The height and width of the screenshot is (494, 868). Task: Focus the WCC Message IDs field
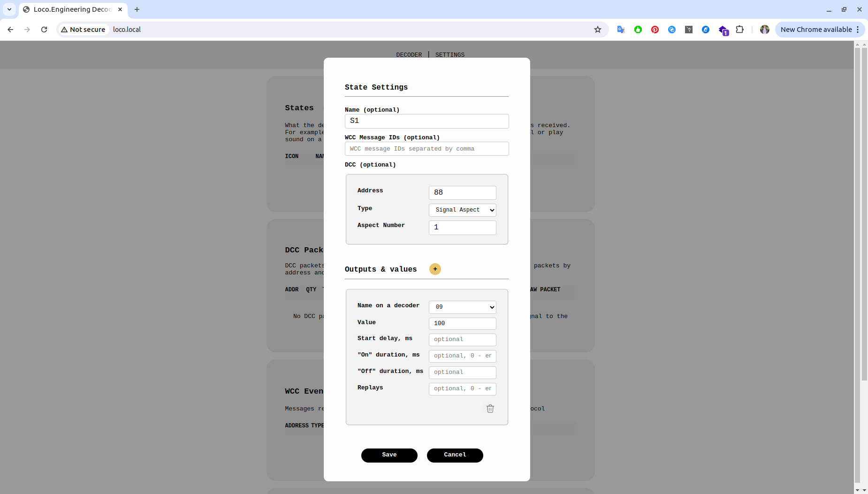tap(426, 149)
